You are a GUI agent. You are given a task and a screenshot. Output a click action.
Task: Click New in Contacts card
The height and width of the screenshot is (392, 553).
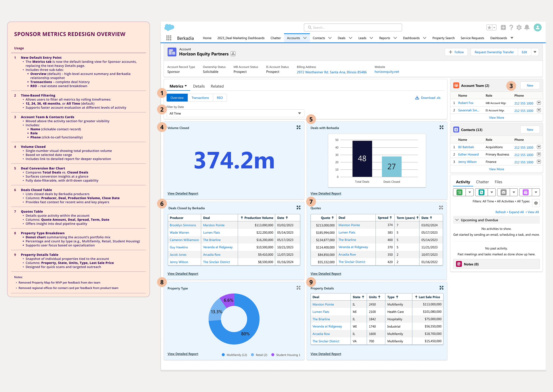coord(530,130)
